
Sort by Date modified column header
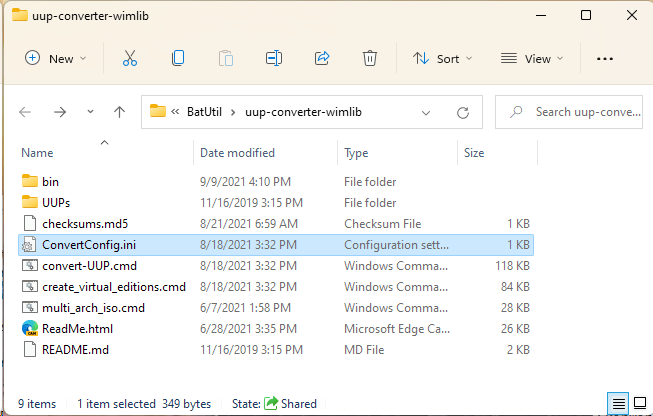pos(237,153)
